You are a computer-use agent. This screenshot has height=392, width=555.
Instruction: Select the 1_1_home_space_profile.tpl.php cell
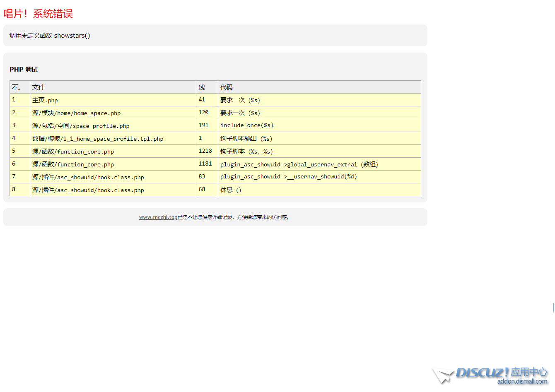[113, 138]
